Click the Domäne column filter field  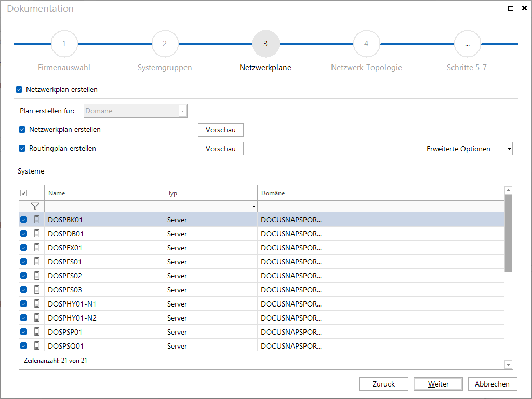click(291, 206)
